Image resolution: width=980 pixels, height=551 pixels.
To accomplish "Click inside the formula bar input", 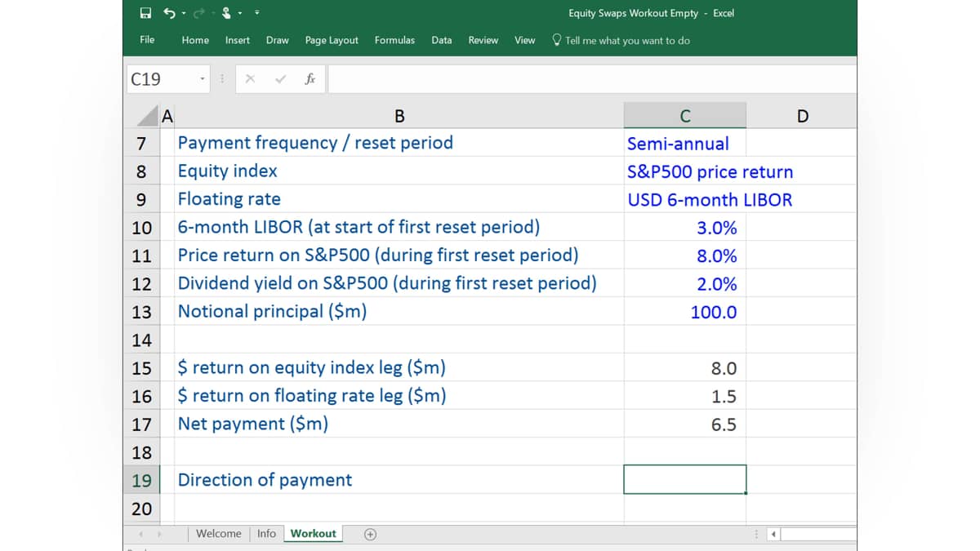I will click(x=592, y=79).
